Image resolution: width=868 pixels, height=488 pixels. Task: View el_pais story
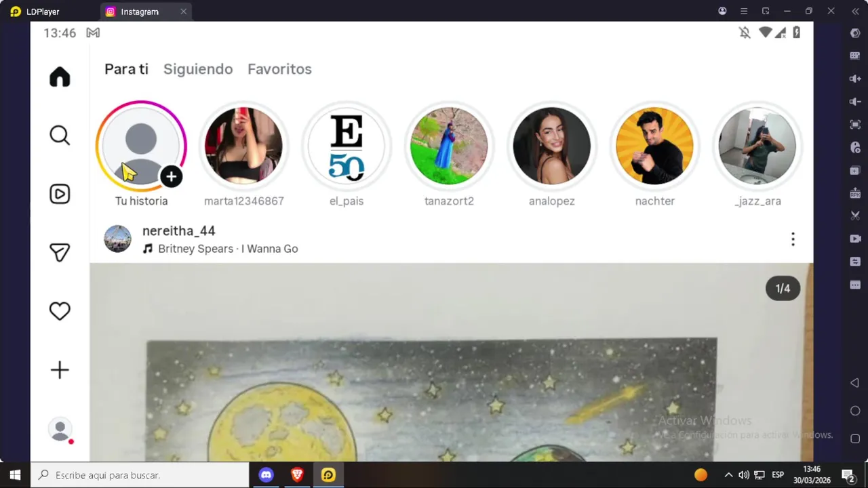347,146
